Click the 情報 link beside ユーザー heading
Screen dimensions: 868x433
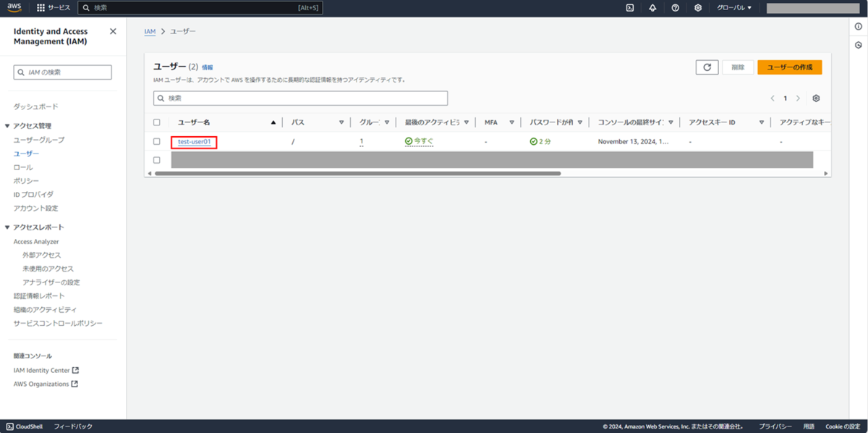click(208, 67)
